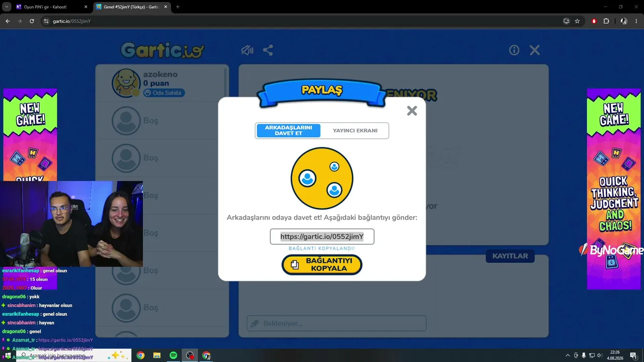Go back to the previous page

point(8,21)
